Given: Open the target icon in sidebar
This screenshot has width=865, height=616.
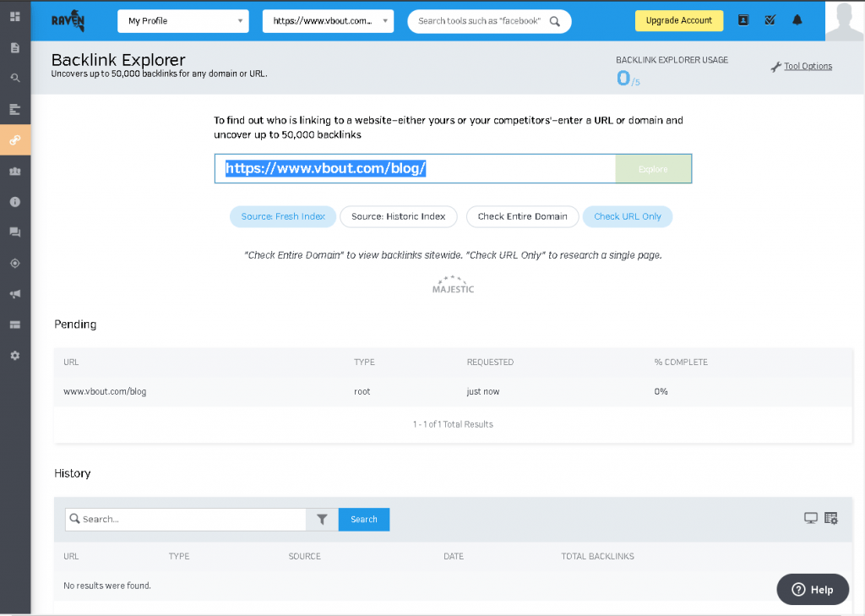Looking at the screenshot, I should point(15,264).
